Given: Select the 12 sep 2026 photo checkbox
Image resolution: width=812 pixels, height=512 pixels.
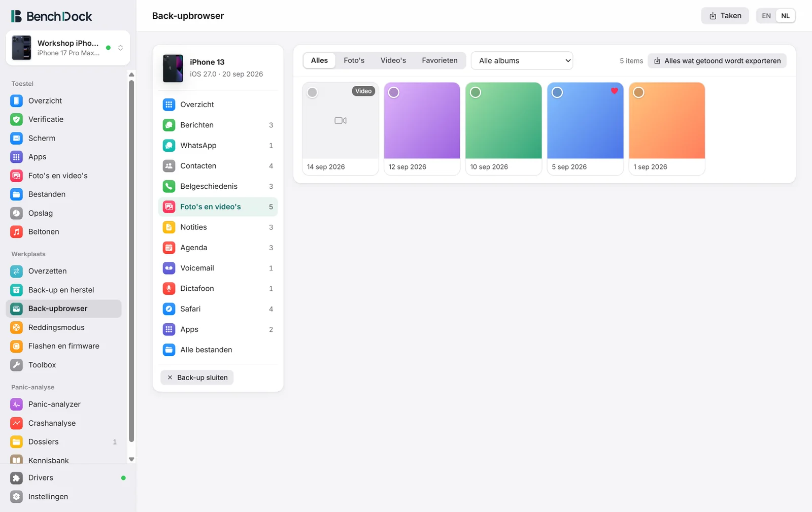Looking at the screenshot, I should click(x=394, y=92).
